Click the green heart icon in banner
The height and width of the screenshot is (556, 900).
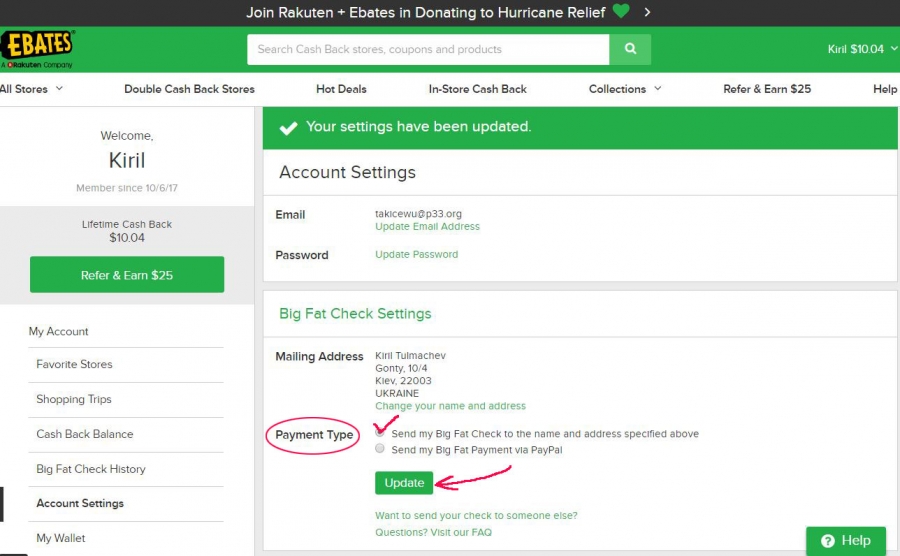pyautogui.click(x=621, y=11)
